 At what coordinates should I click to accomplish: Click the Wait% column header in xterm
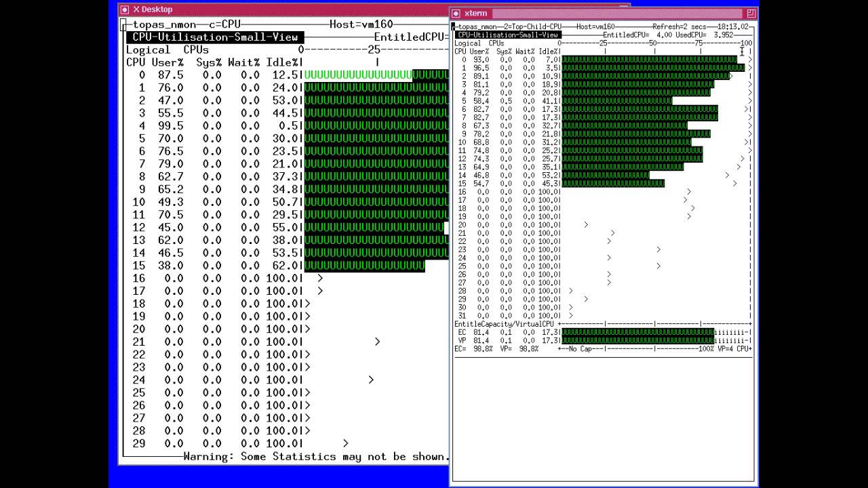point(525,52)
